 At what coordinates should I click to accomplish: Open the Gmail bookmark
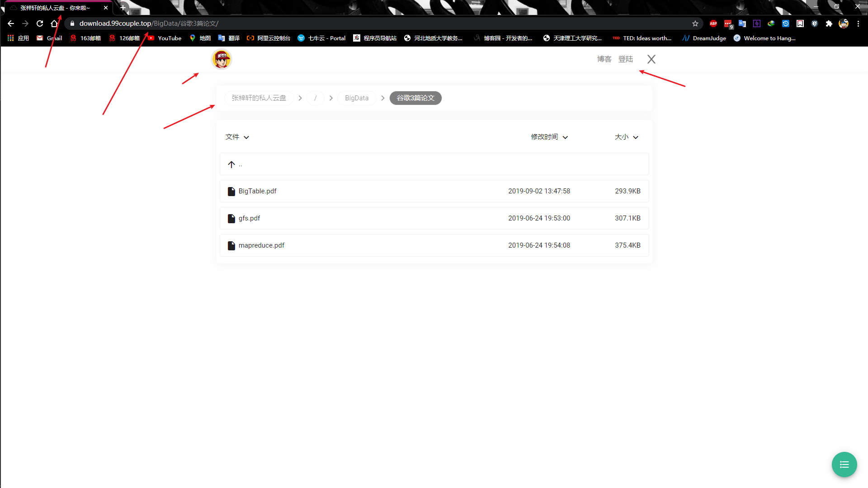click(x=49, y=38)
